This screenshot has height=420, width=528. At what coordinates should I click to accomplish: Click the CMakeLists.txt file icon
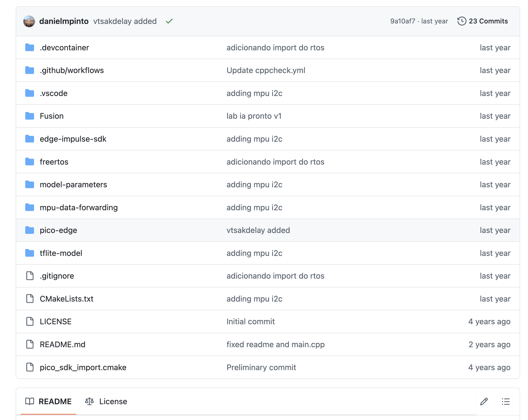(30, 299)
